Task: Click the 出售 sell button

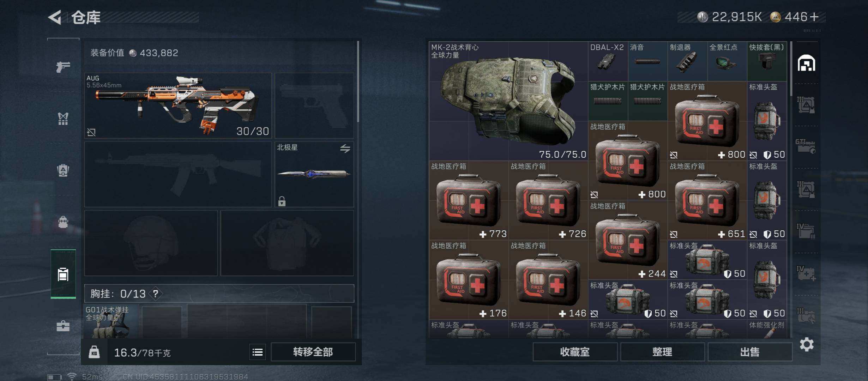Action: point(750,352)
